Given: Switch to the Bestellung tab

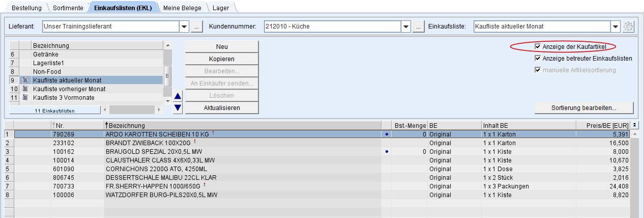Looking at the screenshot, I should (26, 8).
